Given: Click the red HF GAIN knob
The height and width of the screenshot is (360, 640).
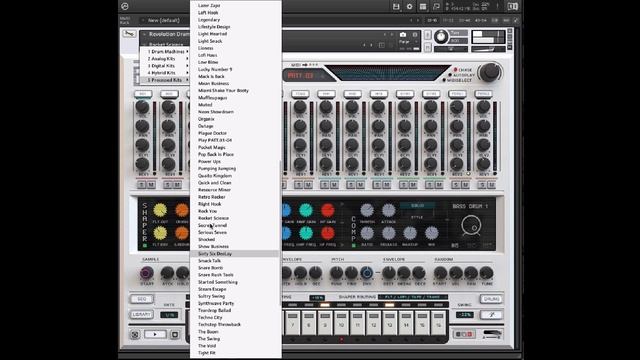Looking at the screenshot, I should pyautogui.click(x=327, y=210).
